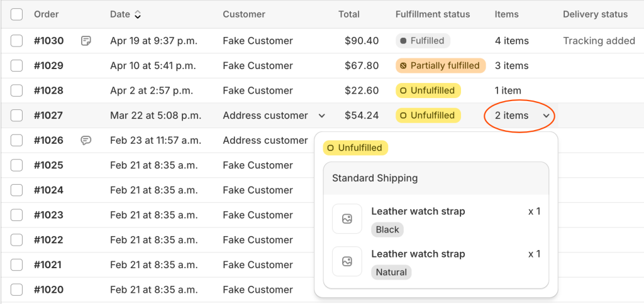This screenshot has width=644, height=304.
Task: Select the checkbox for order #1029
Action: click(17, 66)
